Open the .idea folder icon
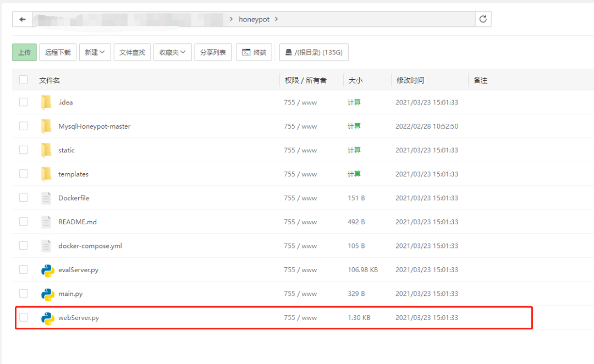This screenshot has height=364, width=594. [x=46, y=102]
